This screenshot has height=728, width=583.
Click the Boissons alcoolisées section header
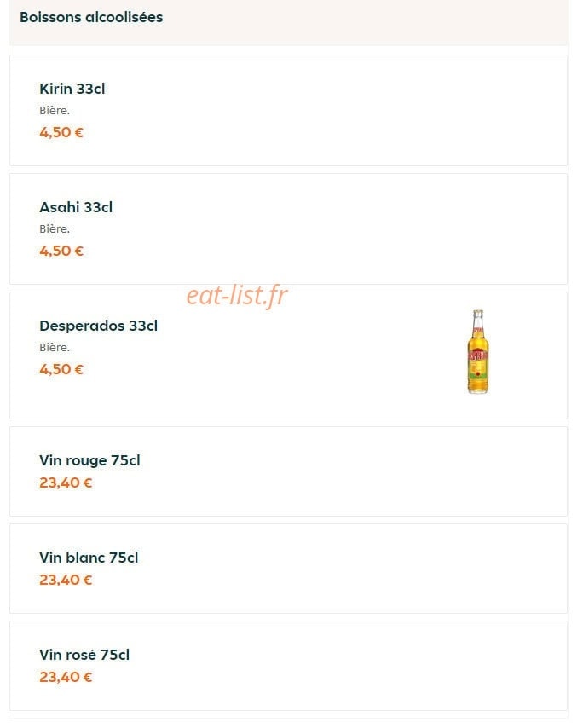[x=91, y=17]
